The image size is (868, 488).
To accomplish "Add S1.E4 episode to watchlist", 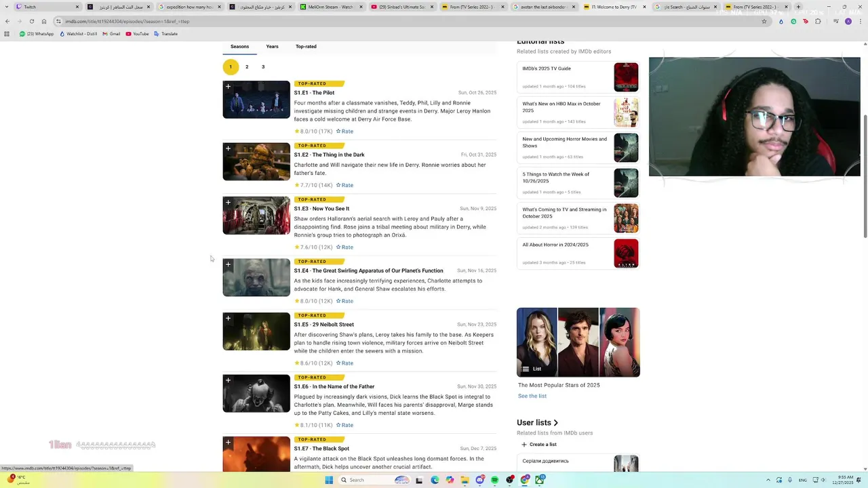I will point(228,264).
